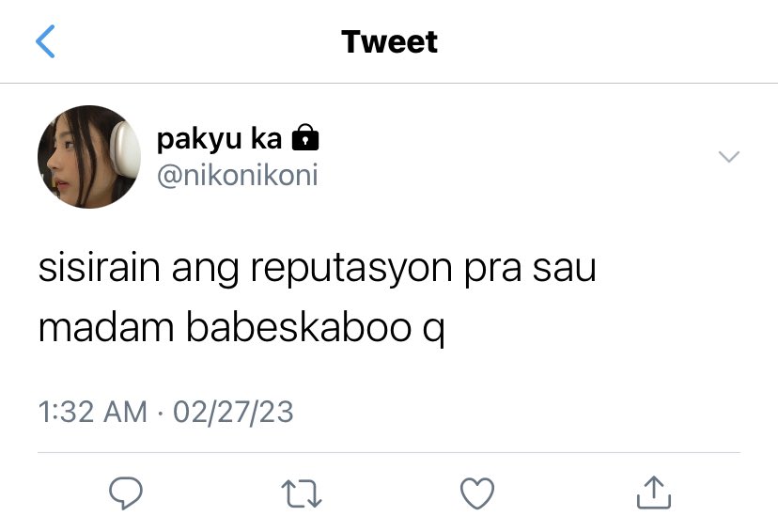778x532 pixels.
Task: Open the tweet options chevron menu
Action: click(729, 157)
